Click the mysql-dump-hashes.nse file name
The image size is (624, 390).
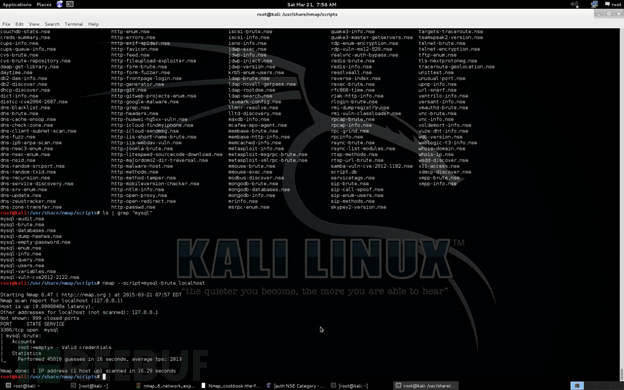(x=31, y=236)
